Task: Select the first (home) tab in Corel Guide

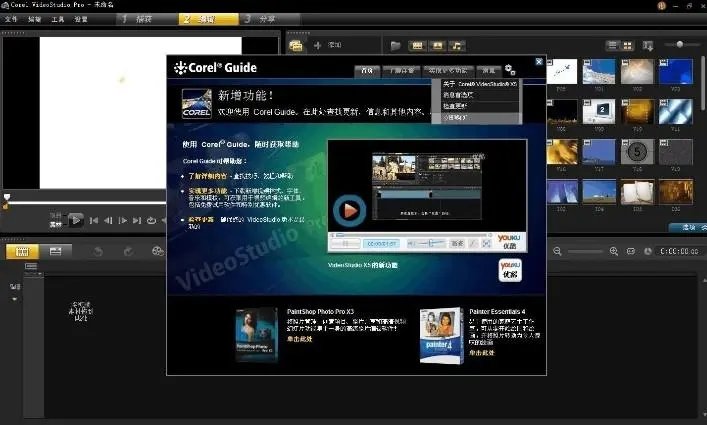Action: pyautogui.click(x=367, y=71)
